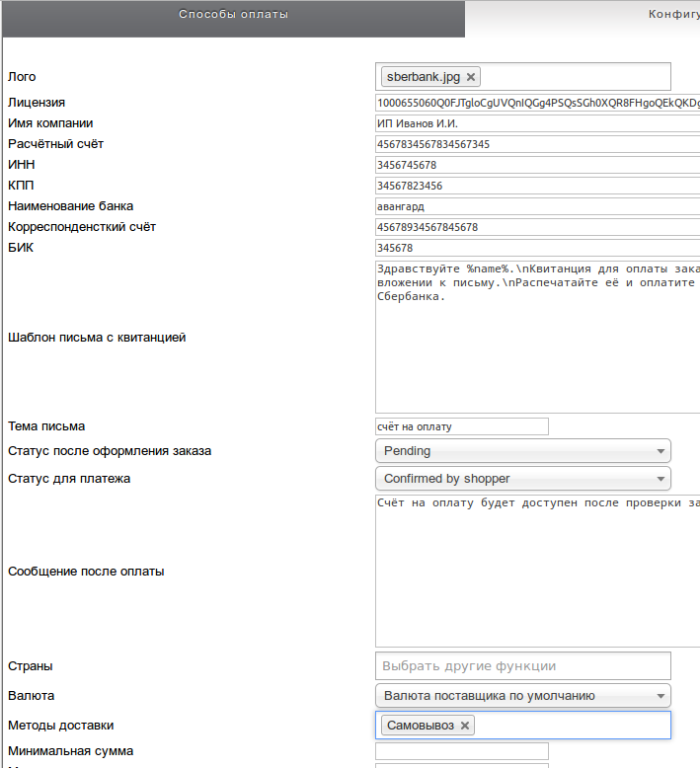The image size is (700, 768).
Task: Edit the Тема письма field
Action: 461,426
